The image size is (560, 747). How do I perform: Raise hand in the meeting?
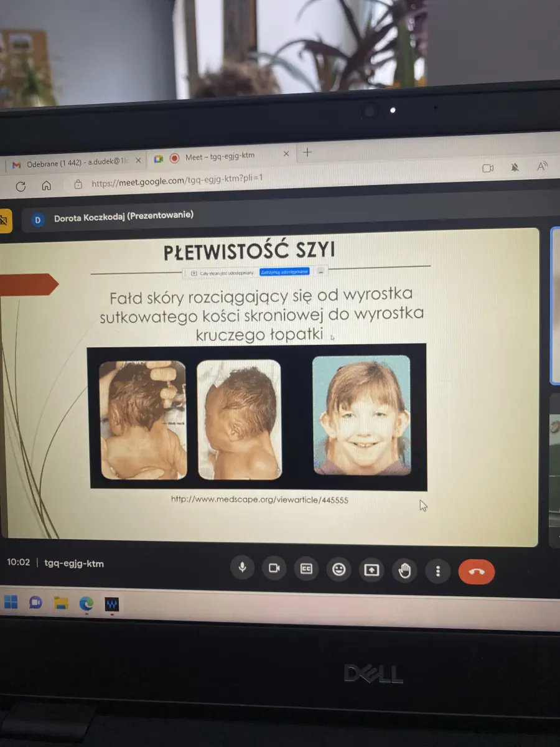click(x=405, y=570)
